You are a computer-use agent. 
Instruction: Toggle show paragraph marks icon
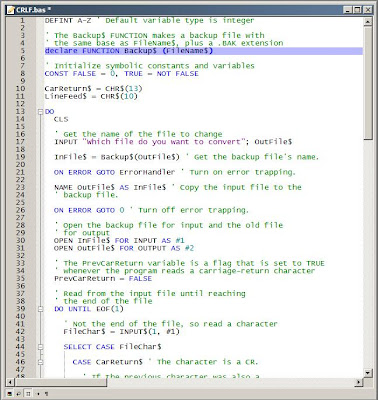pos(46,394)
